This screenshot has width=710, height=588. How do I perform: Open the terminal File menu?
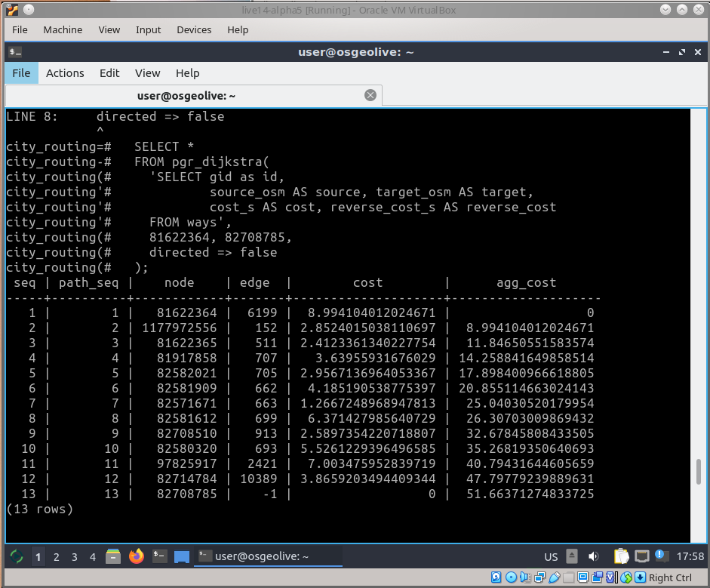coord(21,73)
